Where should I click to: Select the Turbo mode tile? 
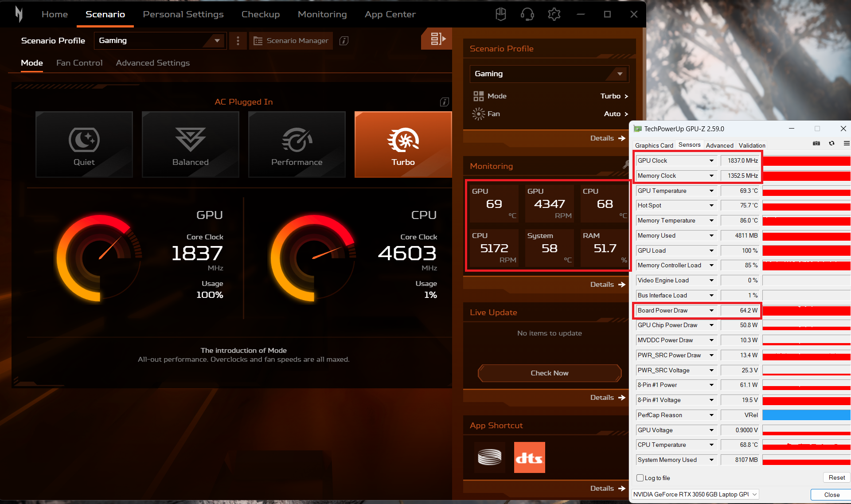click(403, 145)
